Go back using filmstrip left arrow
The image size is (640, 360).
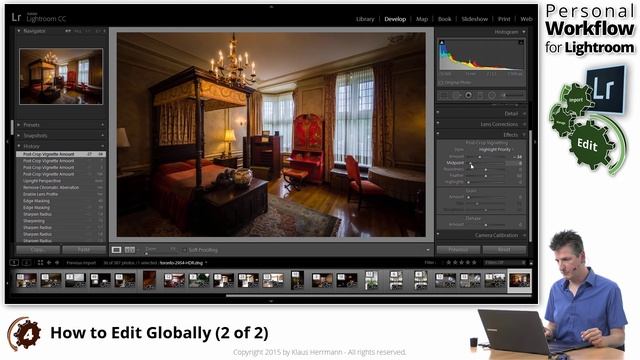point(49,262)
